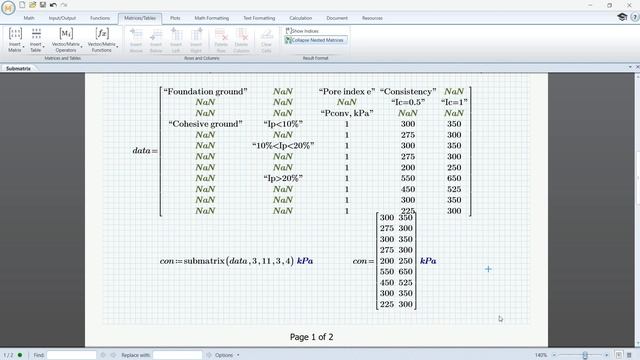The width and height of the screenshot is (640, 360).
Task: Switch to draft view icon in status bar
Action: coord(629,355)
